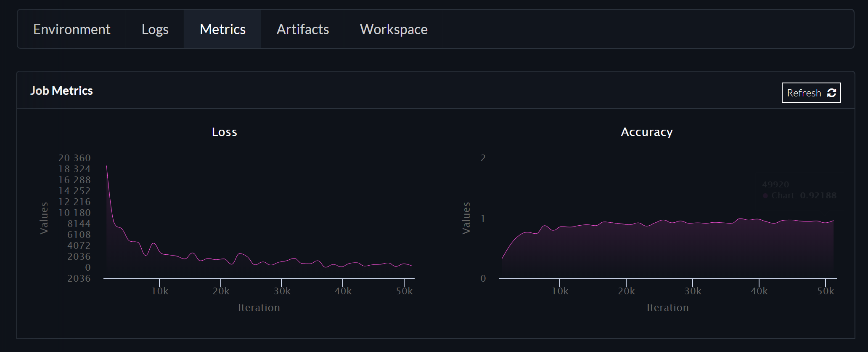This screenshot has width=868, height=352.
Task: Click the −2036 label on Loss axis
Action: [x=76, y=278]
